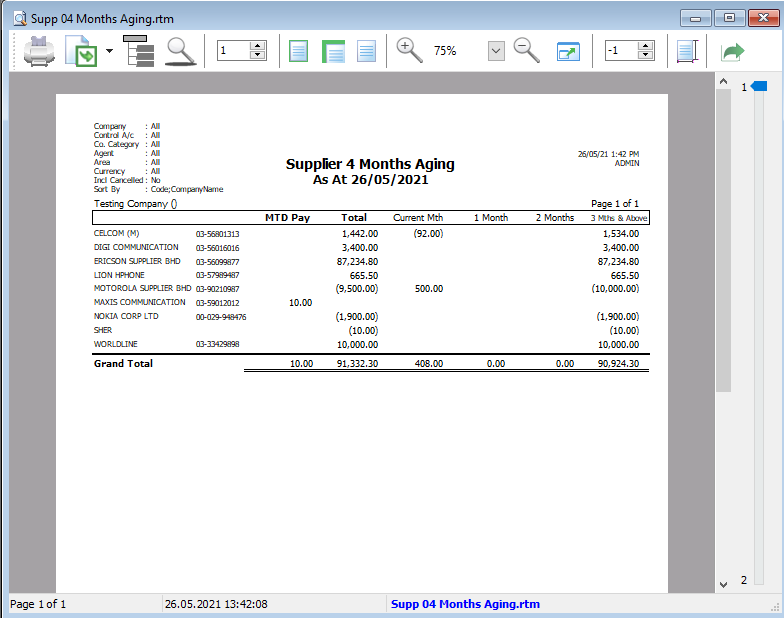Click the Zoom In magnifier icon
The width and height of the screenshot is (784, 618).
[x=409, y=50]
